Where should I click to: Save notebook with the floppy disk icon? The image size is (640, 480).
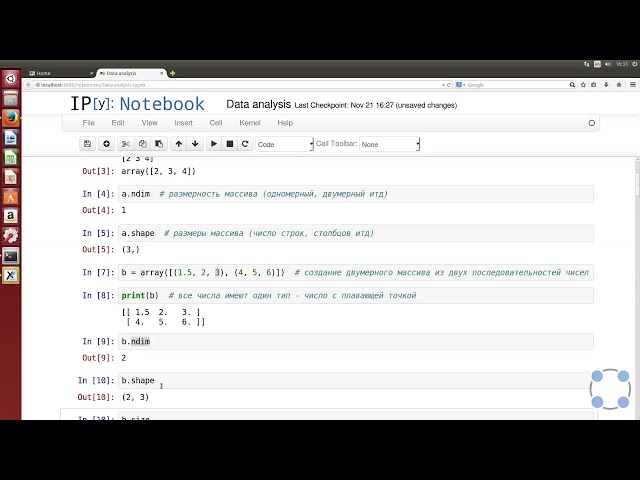87,144
